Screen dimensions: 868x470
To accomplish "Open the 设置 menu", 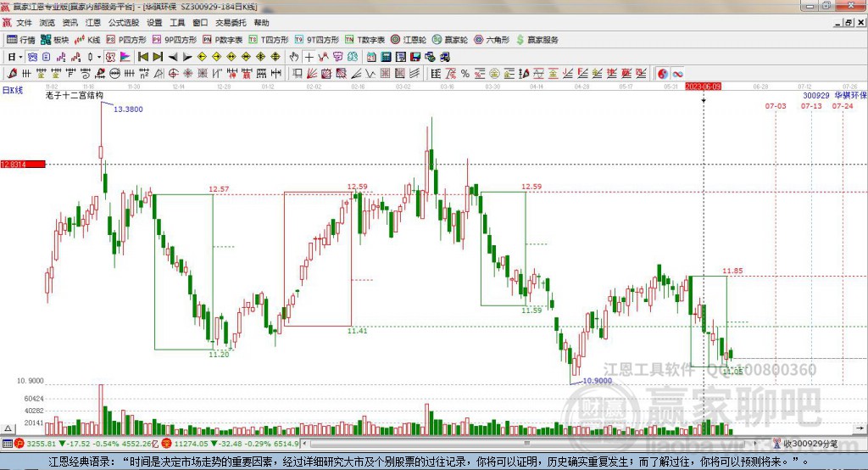I will [x=154, y=23].
